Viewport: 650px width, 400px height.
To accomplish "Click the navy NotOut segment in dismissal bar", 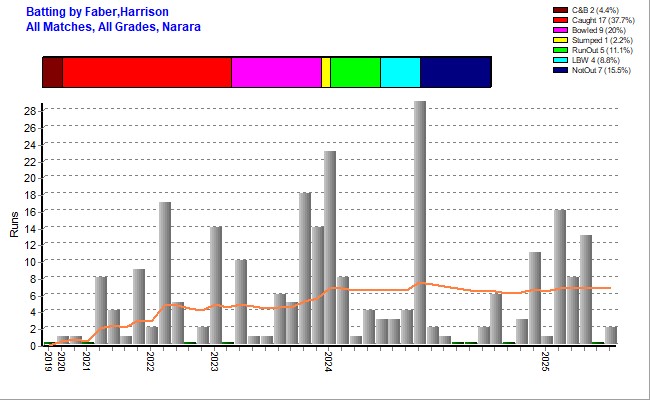I will coord(455,72).
